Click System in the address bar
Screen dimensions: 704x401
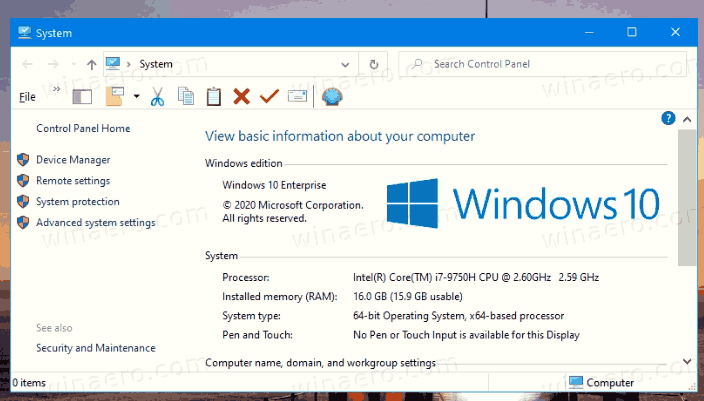156,64
